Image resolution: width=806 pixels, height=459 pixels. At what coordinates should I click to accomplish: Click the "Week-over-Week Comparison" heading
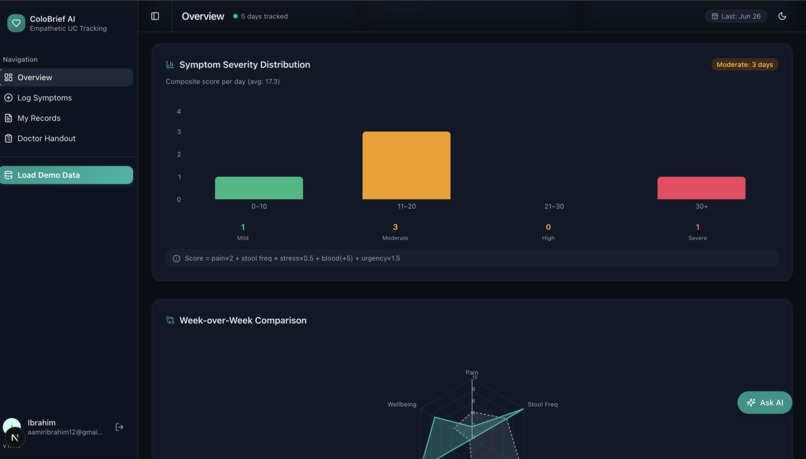pyautogui.click(x=243, y=320)
